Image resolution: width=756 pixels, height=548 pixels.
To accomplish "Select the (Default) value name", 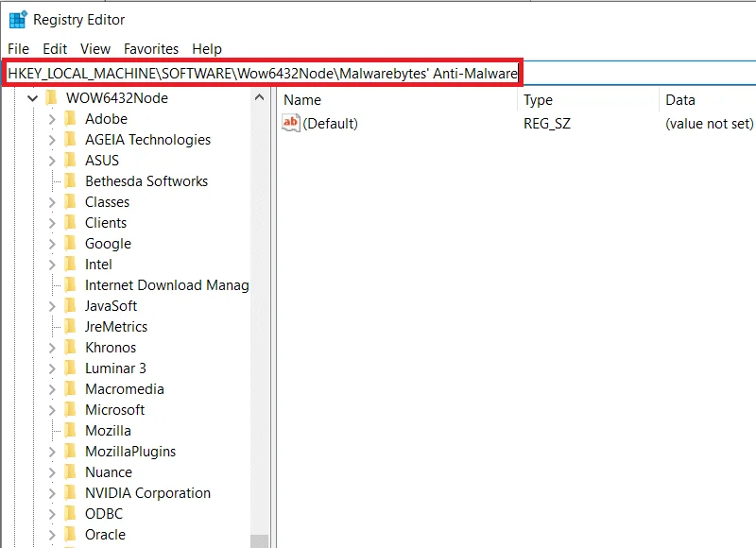I will point(330,124).
